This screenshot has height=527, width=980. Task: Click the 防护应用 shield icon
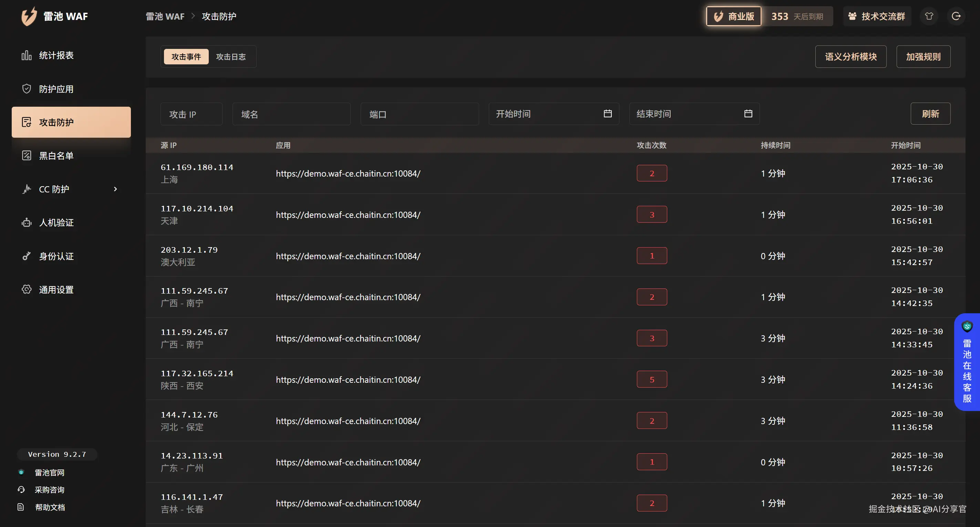coord(26,89)
